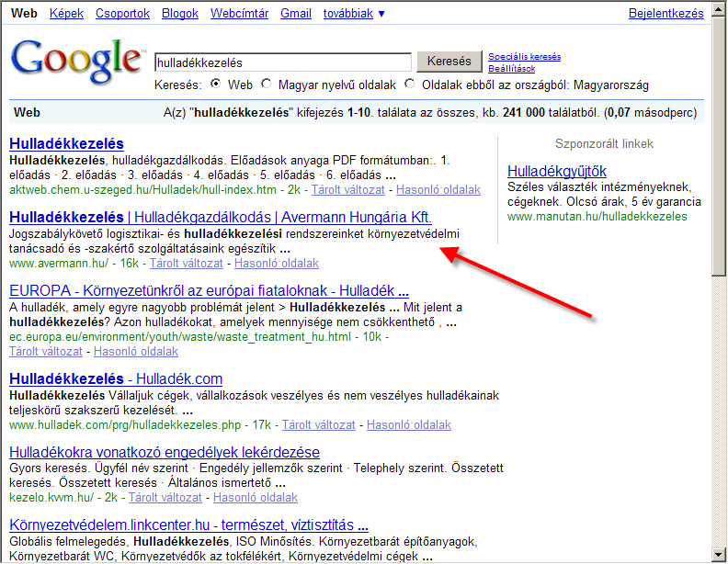
Task: Open Tárolt változat for www.hulladek.com
Action: pos(318,425)
